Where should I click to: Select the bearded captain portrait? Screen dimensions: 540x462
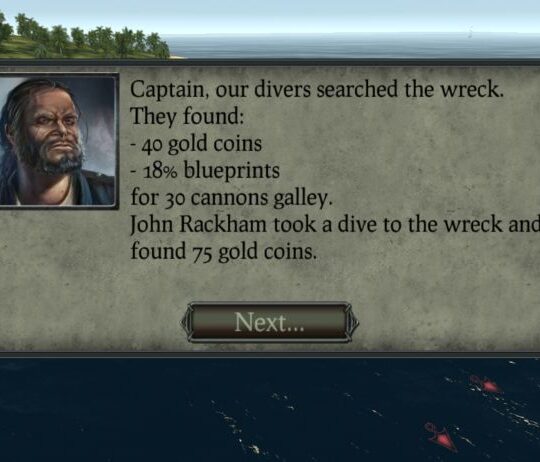click(57, 140)
